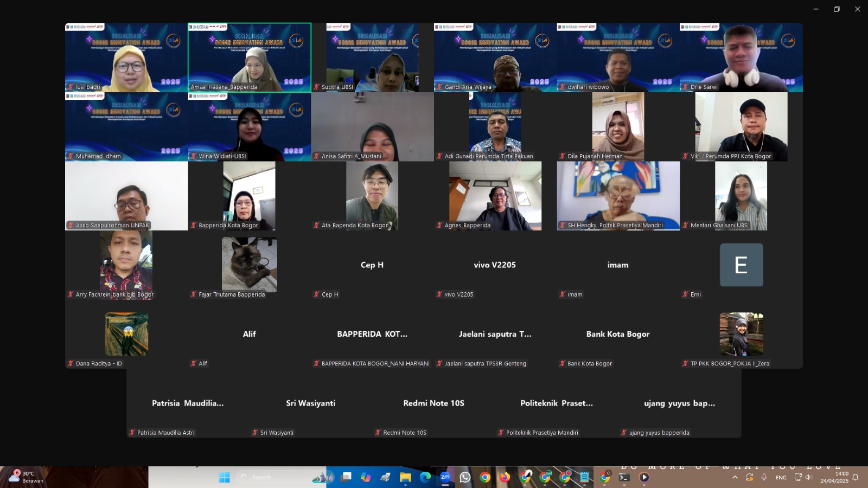
Task: Open Copilot from the taskbar
Action: 366,477
